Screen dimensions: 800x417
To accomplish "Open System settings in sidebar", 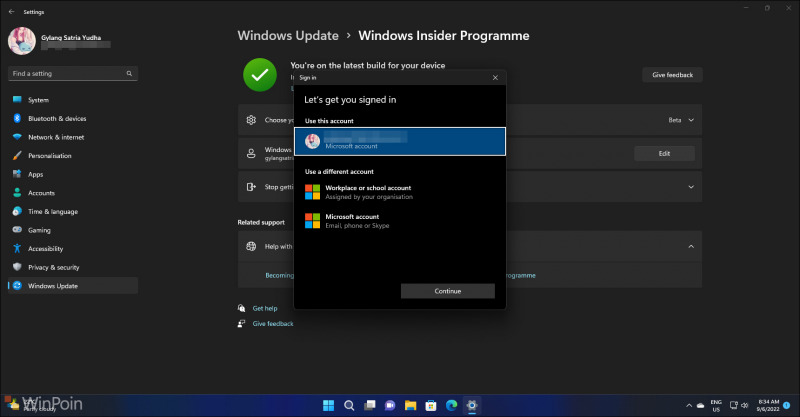I will point(73,100).
